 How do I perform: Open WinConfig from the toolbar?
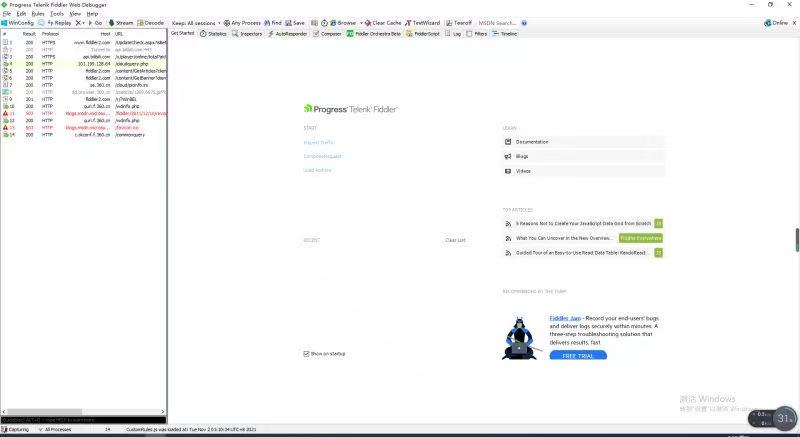pyautogui.click(x=17, y=23)
